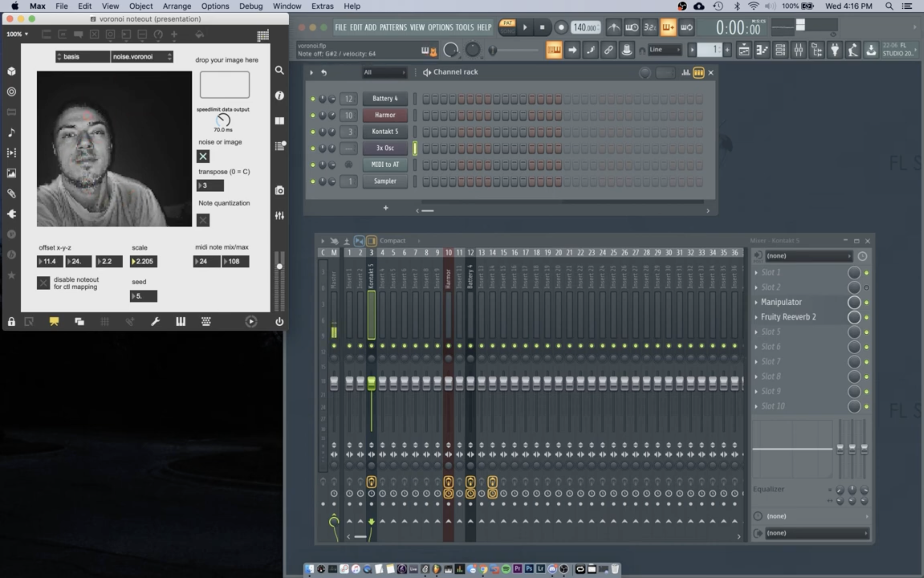Expand the Fruity Reeverb 2 slot arrow
924x578 pixels.
[x=756, y=317]
